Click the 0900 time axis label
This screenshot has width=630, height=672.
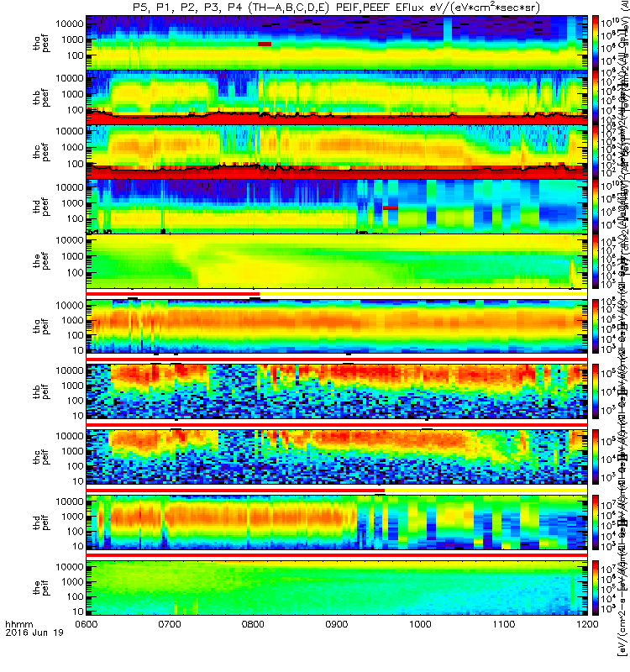tap(337, 624)
